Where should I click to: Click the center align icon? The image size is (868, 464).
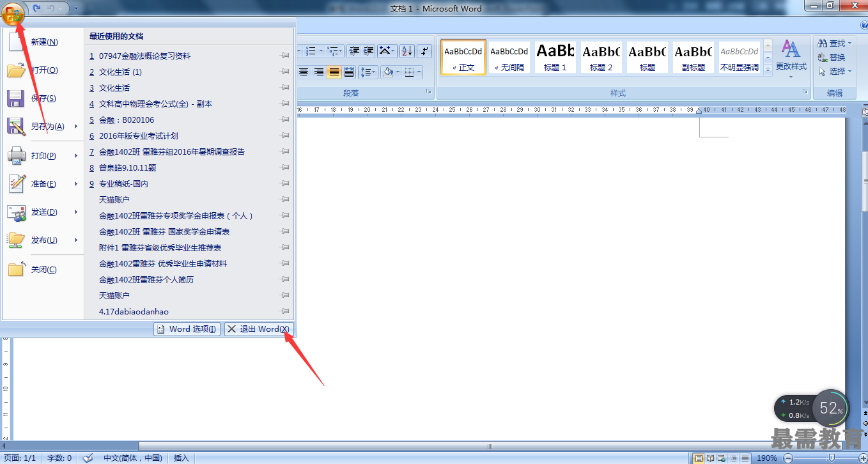coord(304,72)
